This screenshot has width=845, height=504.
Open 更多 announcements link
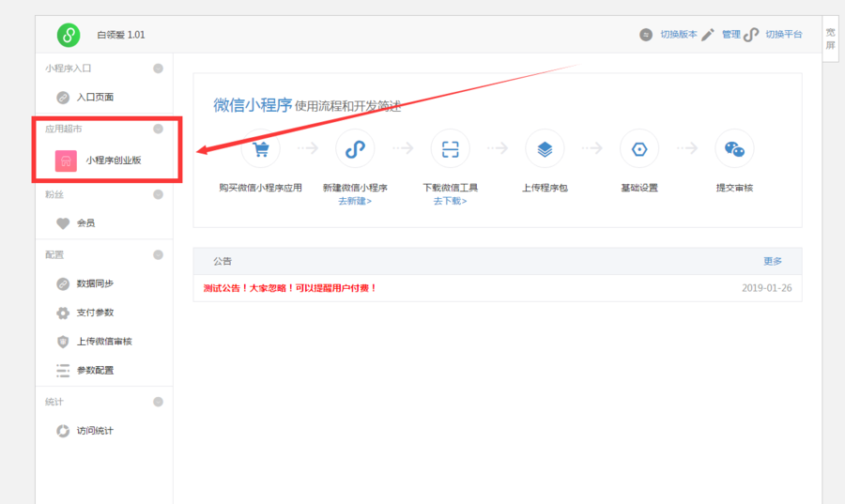[x=773, y=261]
